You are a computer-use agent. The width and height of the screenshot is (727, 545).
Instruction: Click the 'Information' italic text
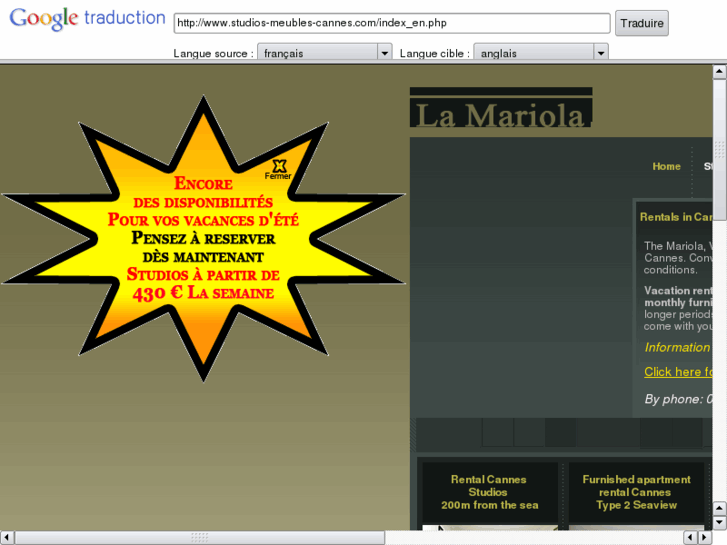point(677,347)
